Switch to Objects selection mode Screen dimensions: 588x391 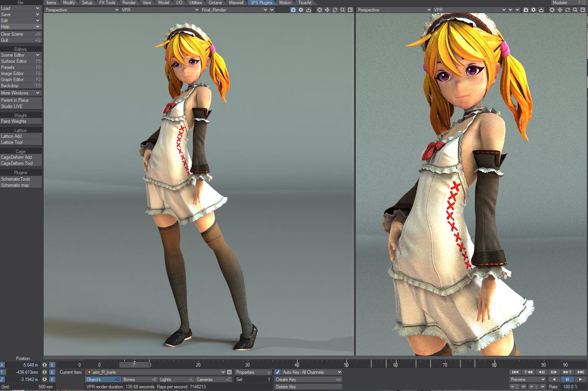tap(103, 380)
